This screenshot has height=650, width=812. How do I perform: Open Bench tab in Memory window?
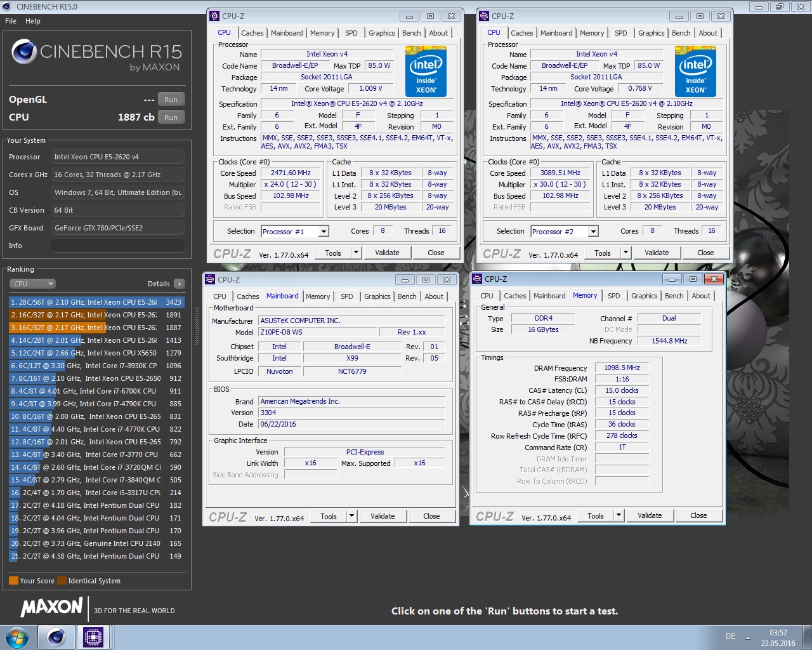(674, 296)
